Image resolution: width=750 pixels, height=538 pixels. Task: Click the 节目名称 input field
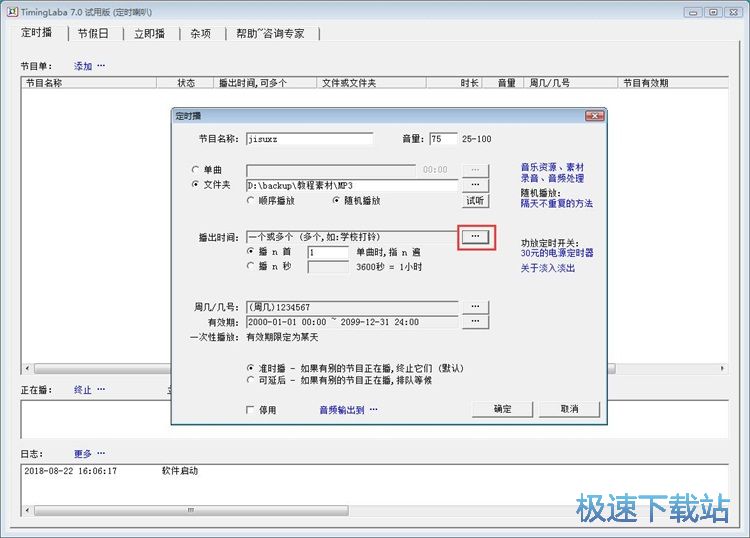pyautogui.click(x=309, y=139)
